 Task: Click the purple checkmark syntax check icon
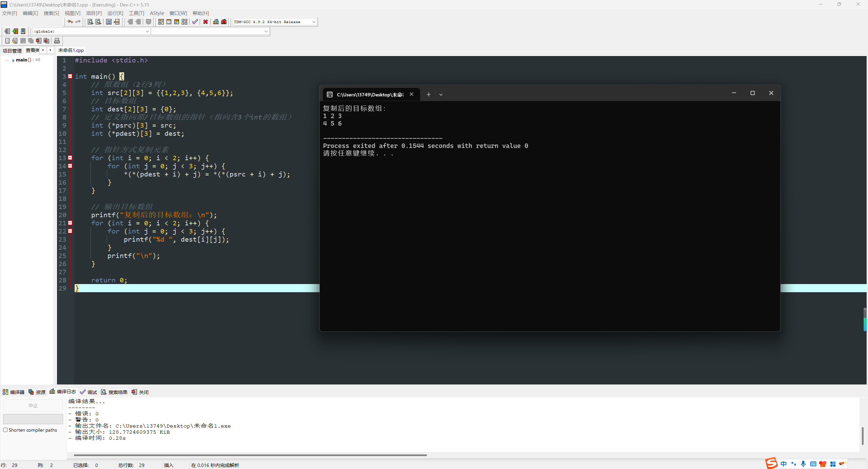click(x=195, y=22)
